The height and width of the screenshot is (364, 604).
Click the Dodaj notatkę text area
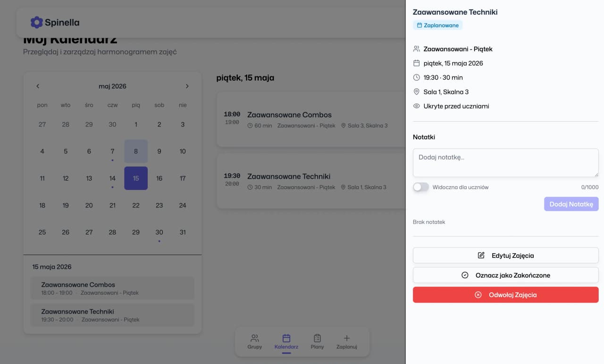[x=505, y=163]
